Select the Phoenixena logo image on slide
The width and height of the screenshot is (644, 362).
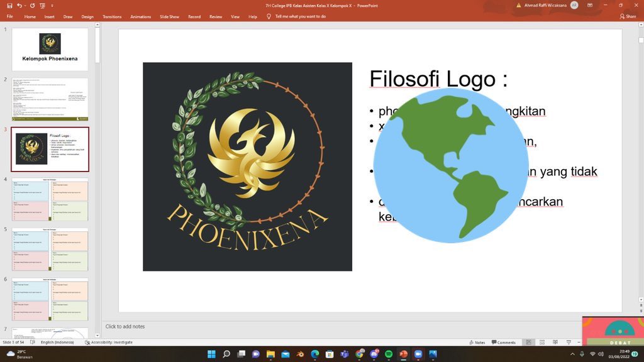[x=247, y=167]
